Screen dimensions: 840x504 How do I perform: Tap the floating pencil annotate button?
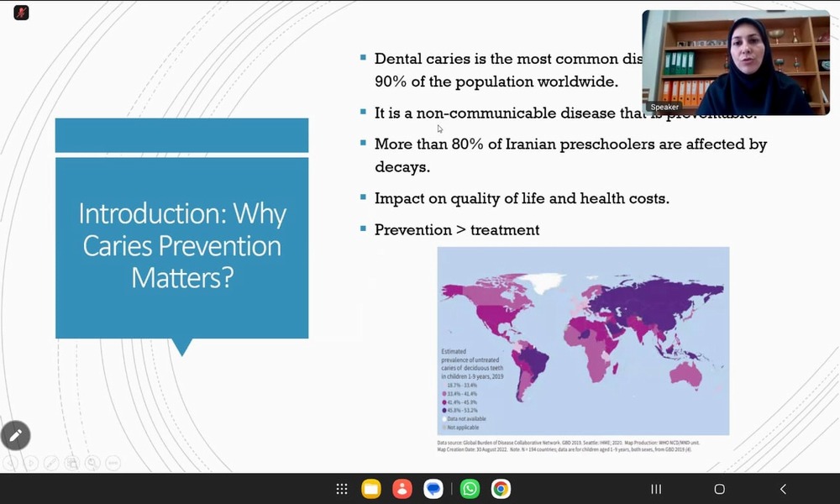click(x=15, y=435)
